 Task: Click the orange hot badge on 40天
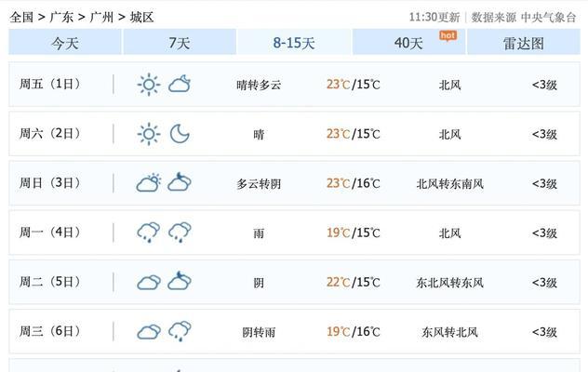[448, 36]
